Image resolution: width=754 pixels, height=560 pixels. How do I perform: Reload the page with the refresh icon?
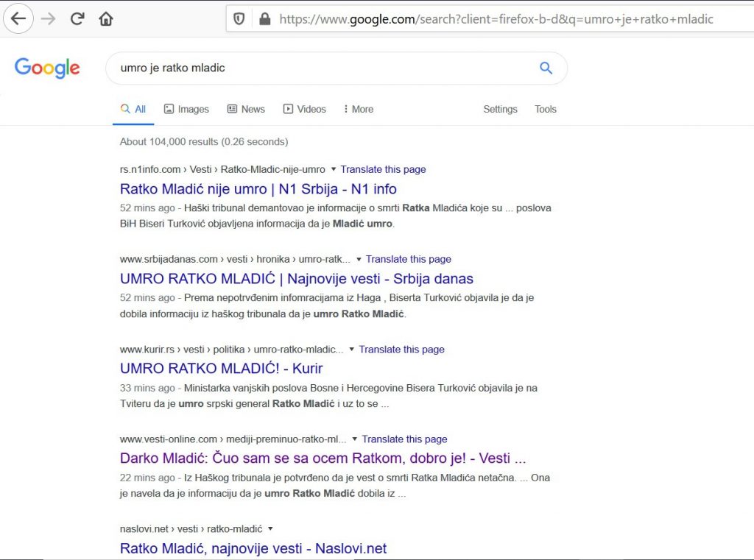tap(77, 18)
